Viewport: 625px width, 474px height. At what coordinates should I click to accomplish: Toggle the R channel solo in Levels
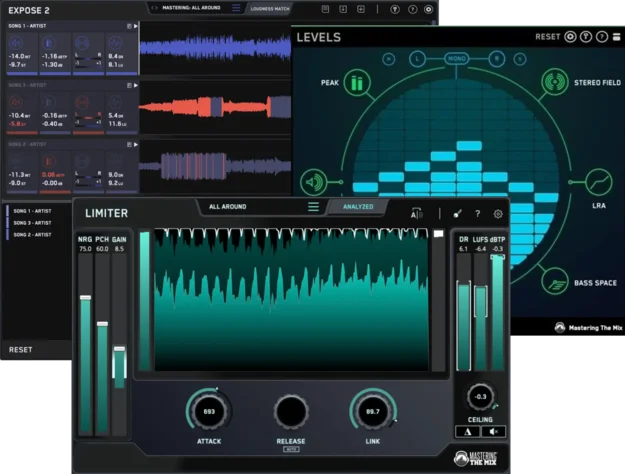497,59
